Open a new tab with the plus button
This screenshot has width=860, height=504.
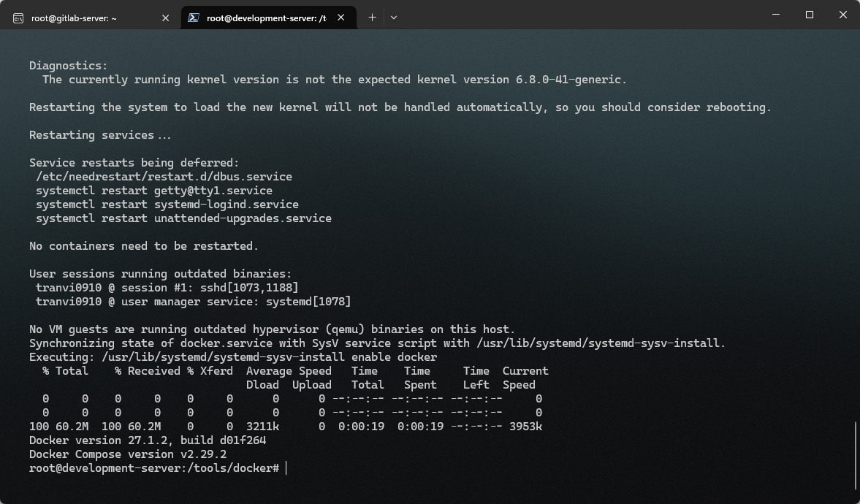tap(372, 18)
